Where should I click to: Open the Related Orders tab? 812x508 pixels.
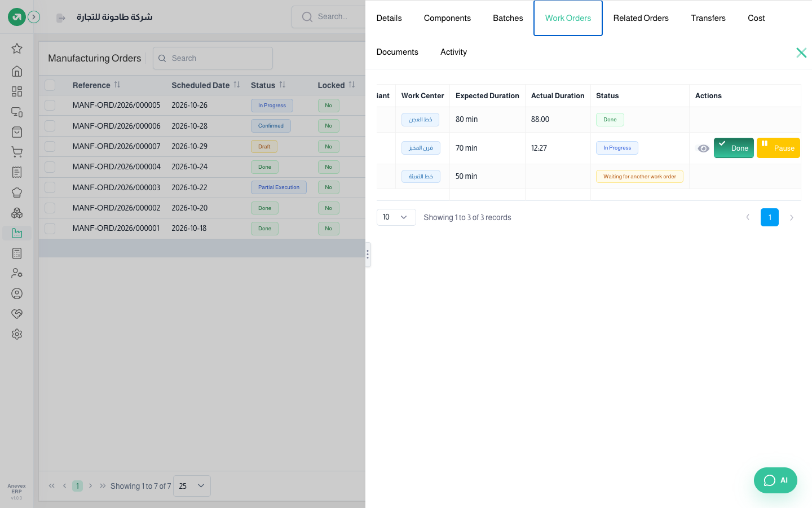click(641, 18)
